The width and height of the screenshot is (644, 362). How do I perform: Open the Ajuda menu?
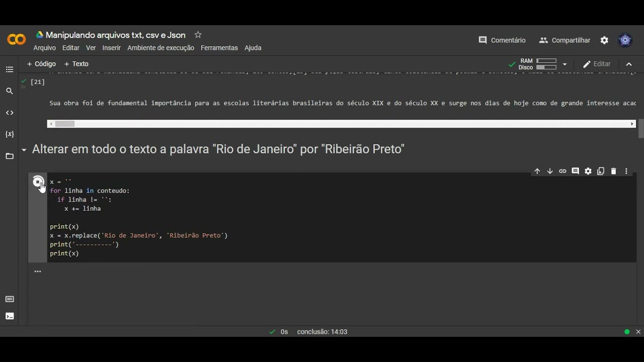click(253, 48)
